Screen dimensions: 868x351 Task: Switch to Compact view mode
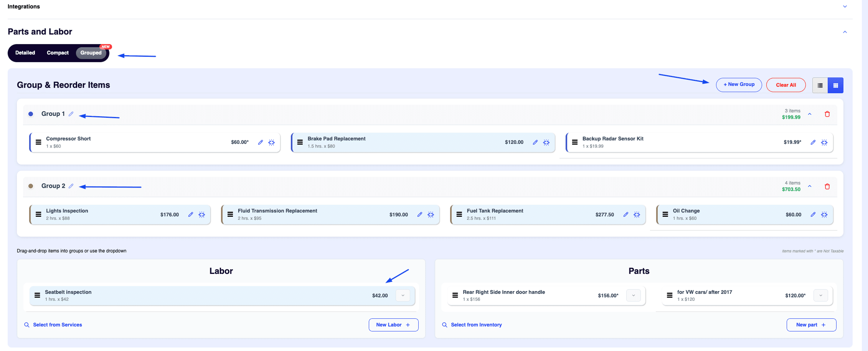pos(58,53)
